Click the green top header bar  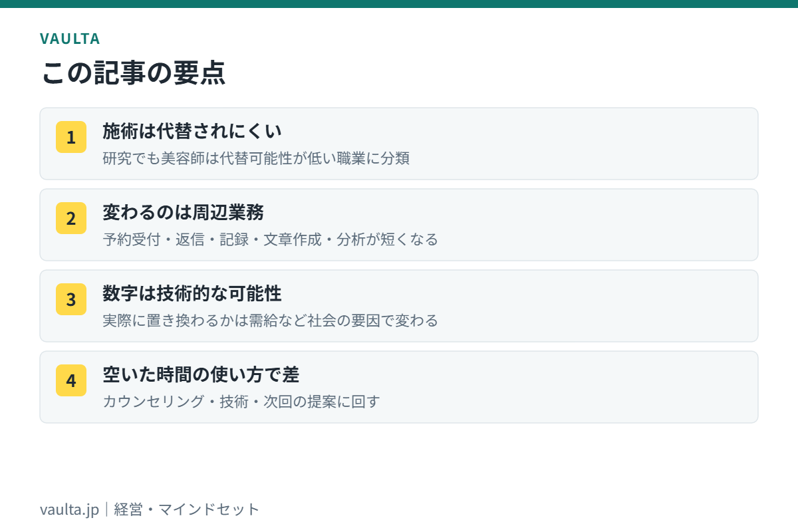tap(399, 4)
